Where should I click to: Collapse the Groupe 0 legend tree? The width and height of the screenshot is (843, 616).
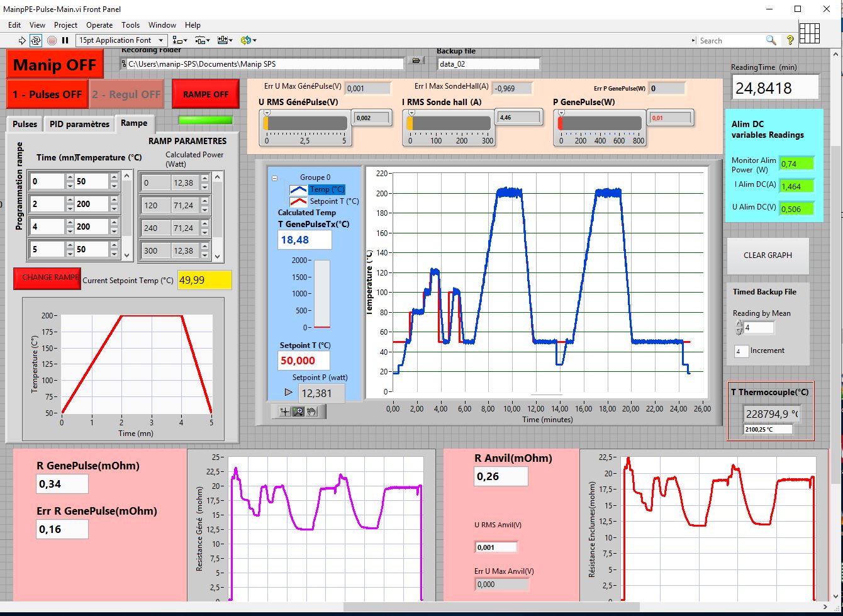tap(274, 178)
